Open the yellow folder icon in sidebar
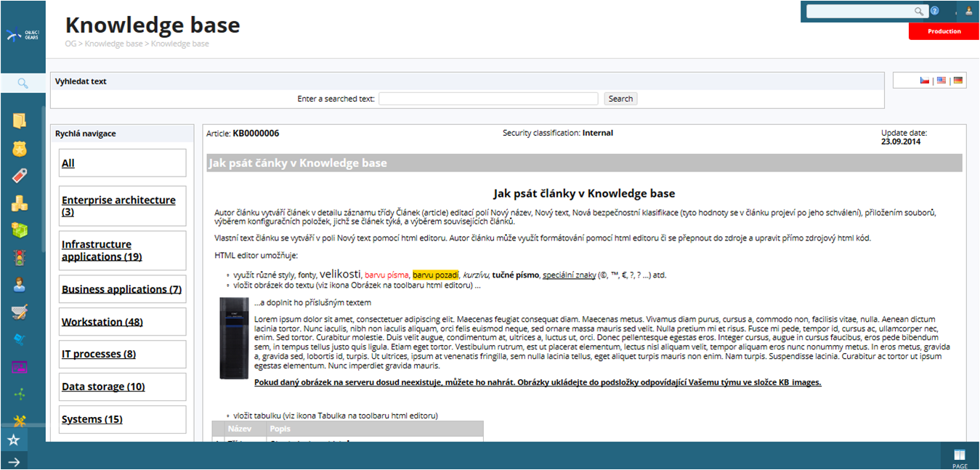The height and width of the screenshot is (470, 980). [20, 121]
